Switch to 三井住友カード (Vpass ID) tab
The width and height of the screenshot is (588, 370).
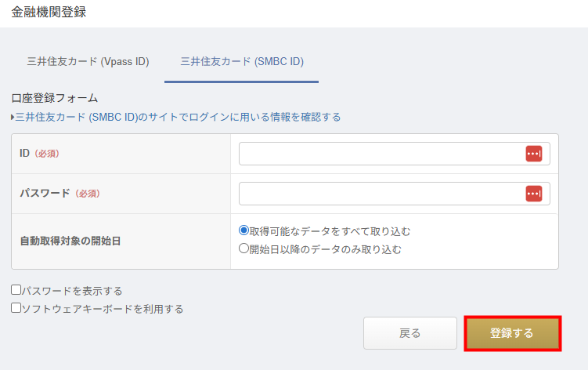pyautogui.click(x=88, y=61)
